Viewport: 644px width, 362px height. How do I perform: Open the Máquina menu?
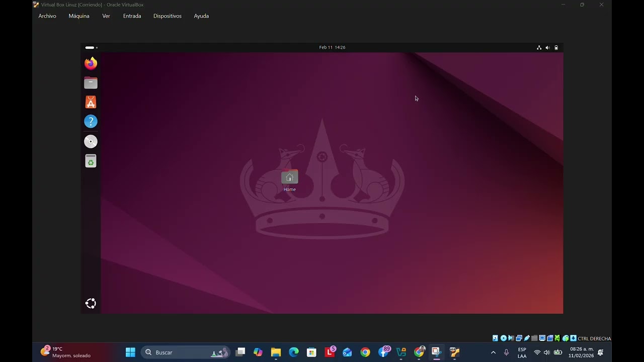click(x=79, y=16)
